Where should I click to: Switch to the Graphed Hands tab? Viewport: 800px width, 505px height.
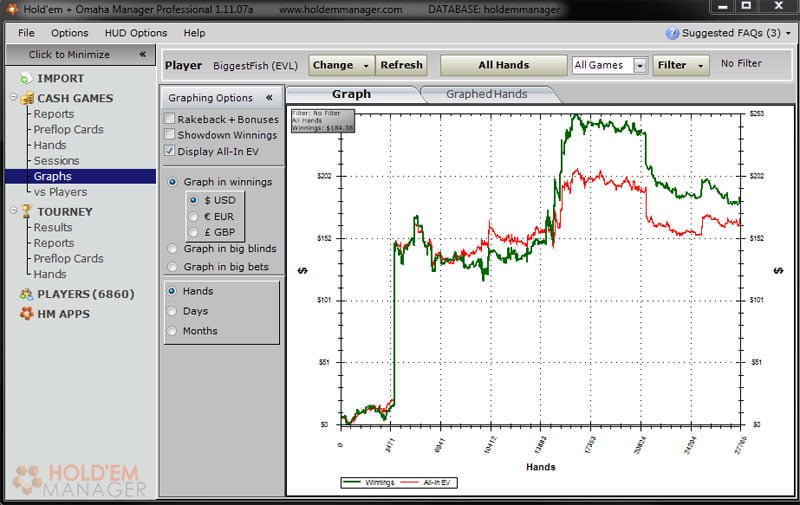(x=487, y=94)
